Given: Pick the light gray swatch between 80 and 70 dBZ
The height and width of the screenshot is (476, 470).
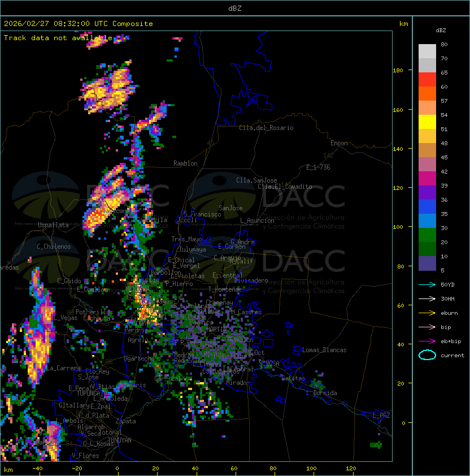Looking at the screenshot, I should [427, 51].
